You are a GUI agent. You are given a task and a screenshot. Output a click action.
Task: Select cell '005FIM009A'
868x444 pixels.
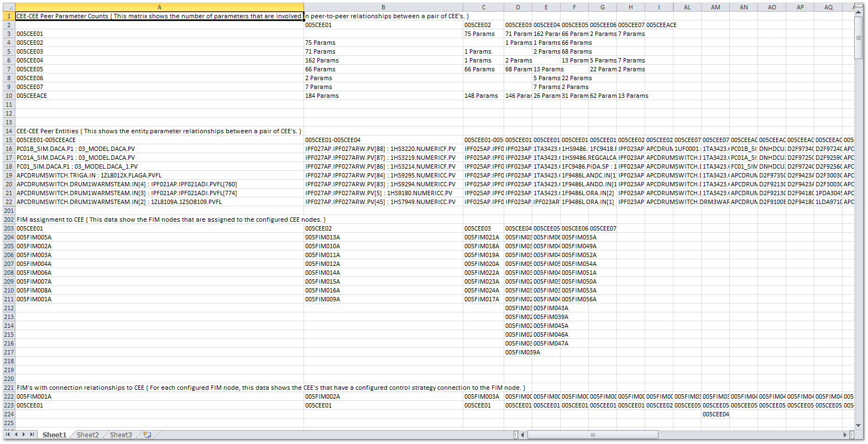(x=383, y=299)
